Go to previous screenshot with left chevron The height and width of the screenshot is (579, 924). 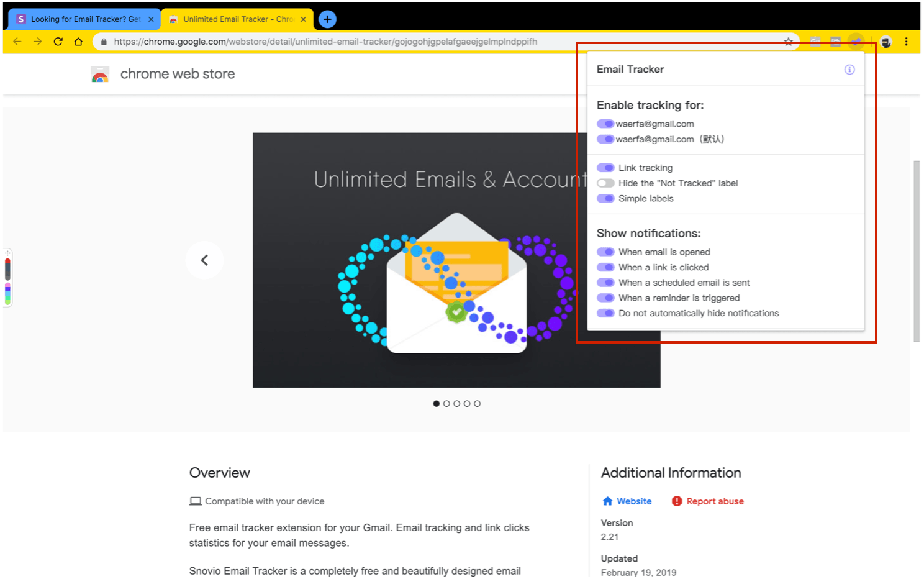(204, 260)
